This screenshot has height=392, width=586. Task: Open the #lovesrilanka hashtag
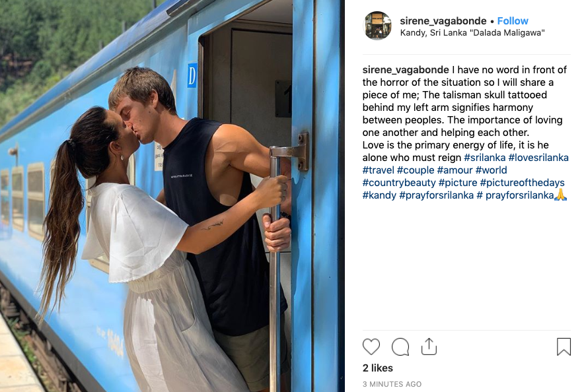pos(538,158)
